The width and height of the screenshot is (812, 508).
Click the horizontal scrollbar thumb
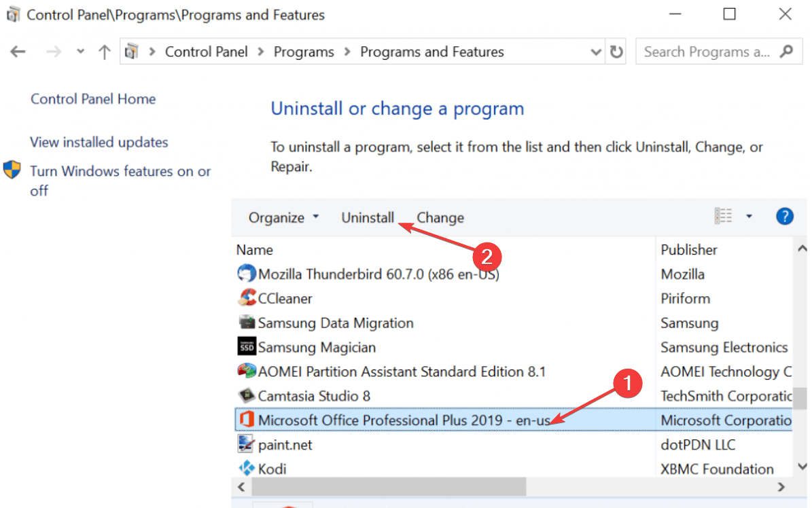pyautogui.click(x=389, y=487)
